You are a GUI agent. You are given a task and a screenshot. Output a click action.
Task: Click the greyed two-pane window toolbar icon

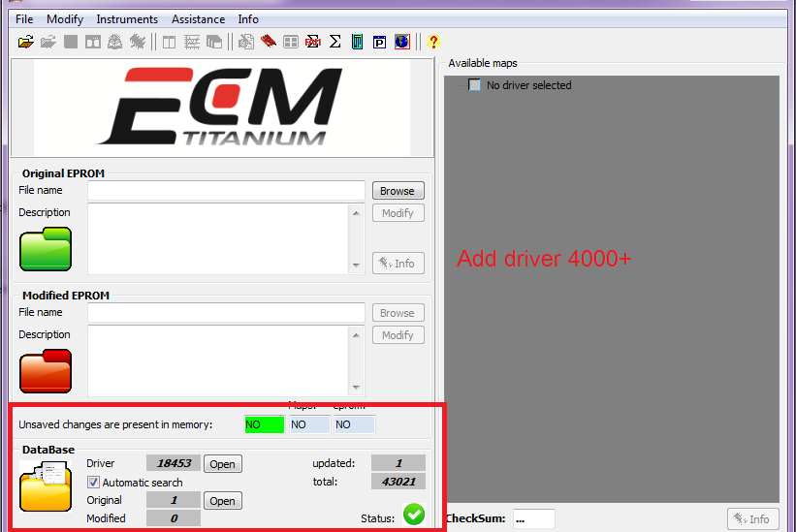93,42
